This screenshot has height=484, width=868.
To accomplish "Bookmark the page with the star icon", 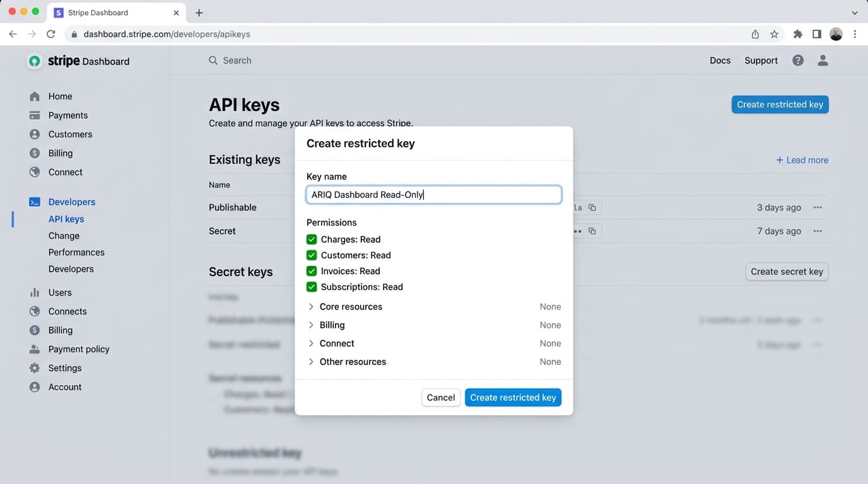I will [774, 34].
